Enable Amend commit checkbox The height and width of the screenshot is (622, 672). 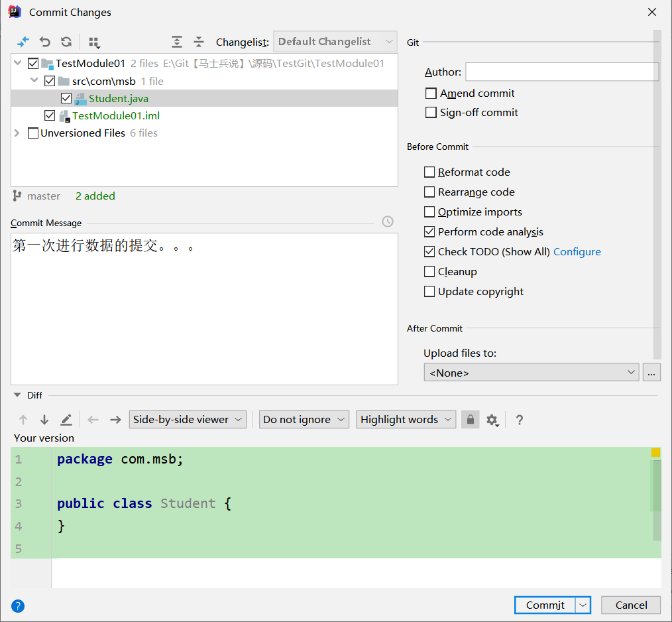click(x=431, y=93)
